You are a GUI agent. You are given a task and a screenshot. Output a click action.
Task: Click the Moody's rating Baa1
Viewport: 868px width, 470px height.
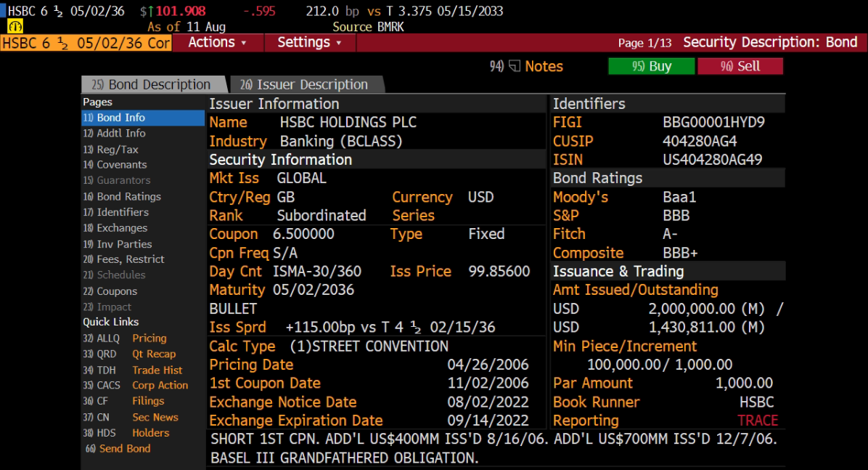point(679,197)
